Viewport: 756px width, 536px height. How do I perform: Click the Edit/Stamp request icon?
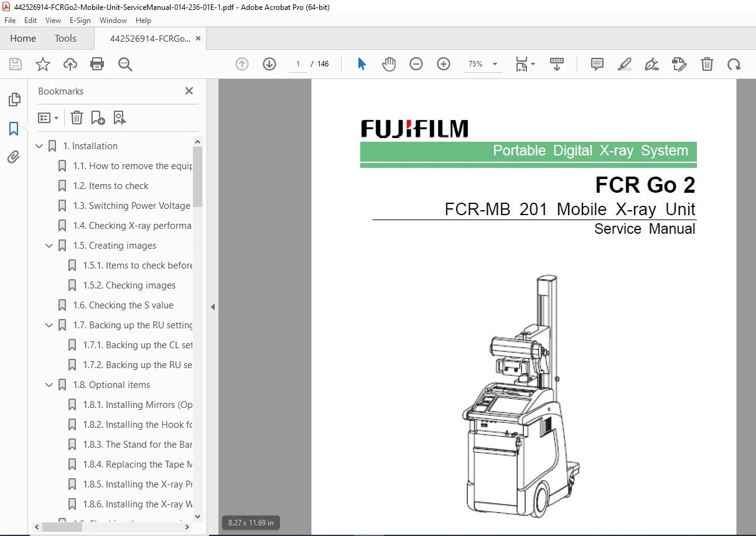pyautogui.click(x=679, y=64)
